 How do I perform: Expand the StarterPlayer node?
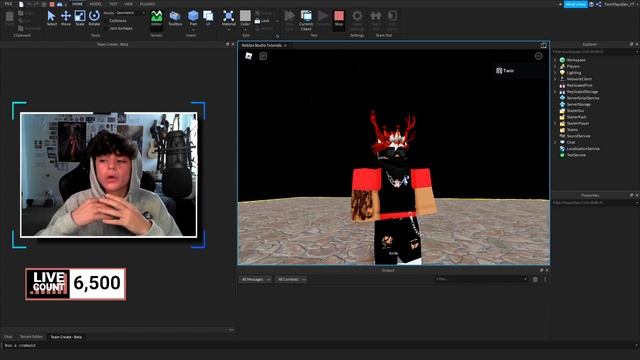click(555, 123)
